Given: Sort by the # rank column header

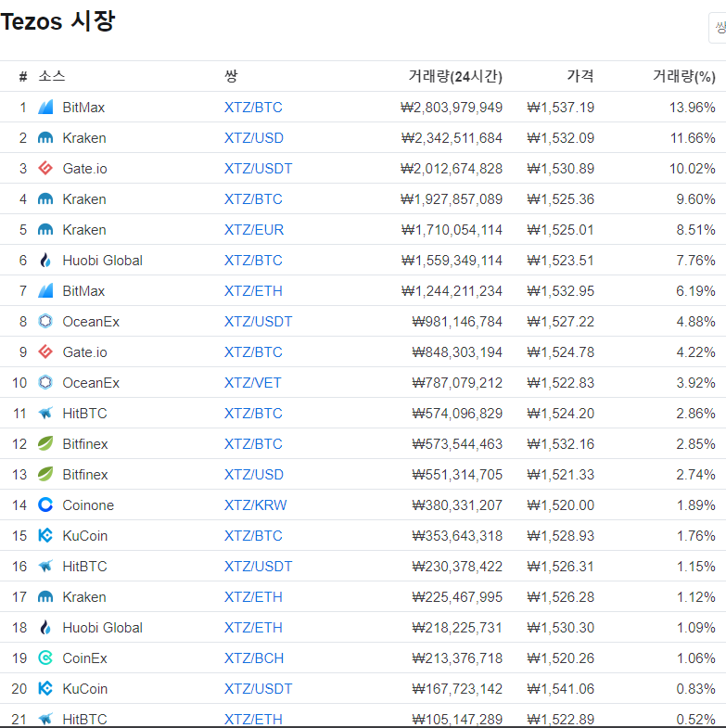Looking at the screenshot, I should coord(23,77).
